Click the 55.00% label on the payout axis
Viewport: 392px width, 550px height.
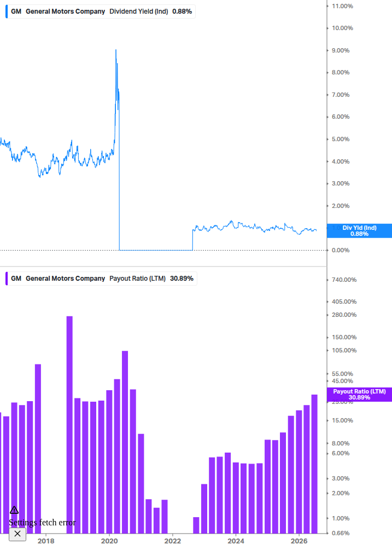click(342, 374)
